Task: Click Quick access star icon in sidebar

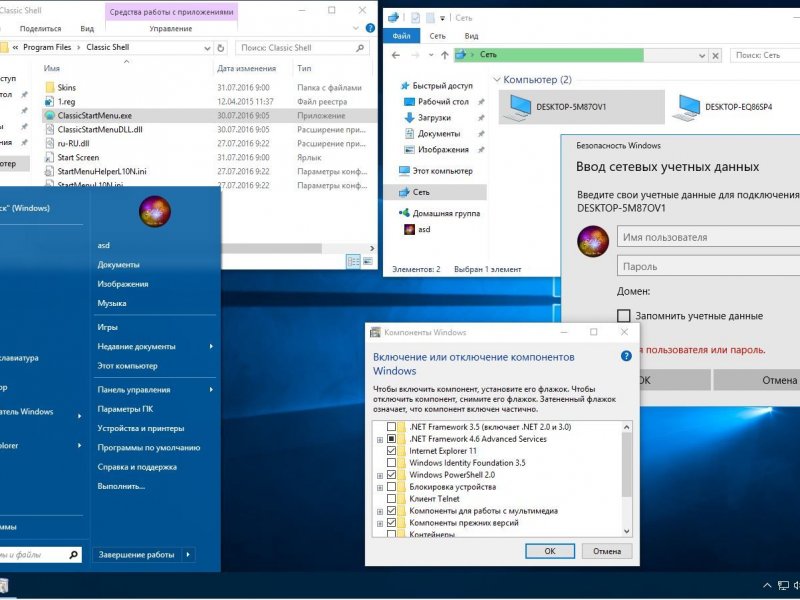Action: tap(405, 86)
